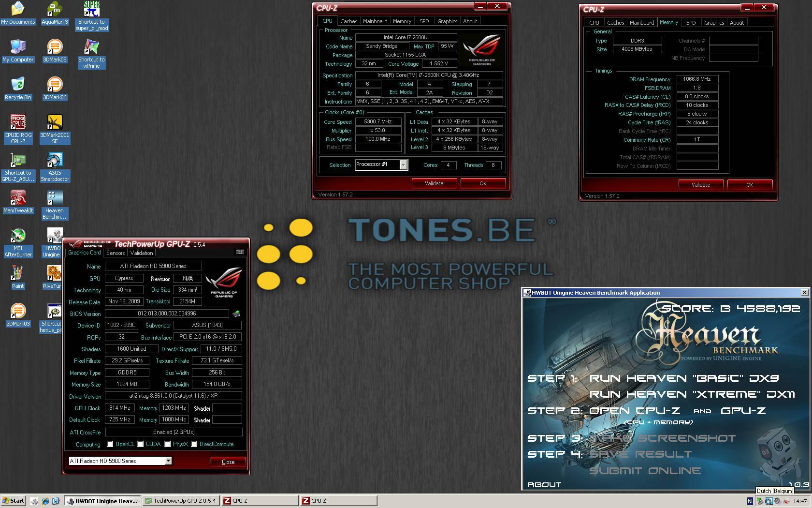The width and height of the screenshot is (812, 508).
Task: Switch to TechPowerUp GPU-Z taskbar item
Action: [x=181, y=501]
